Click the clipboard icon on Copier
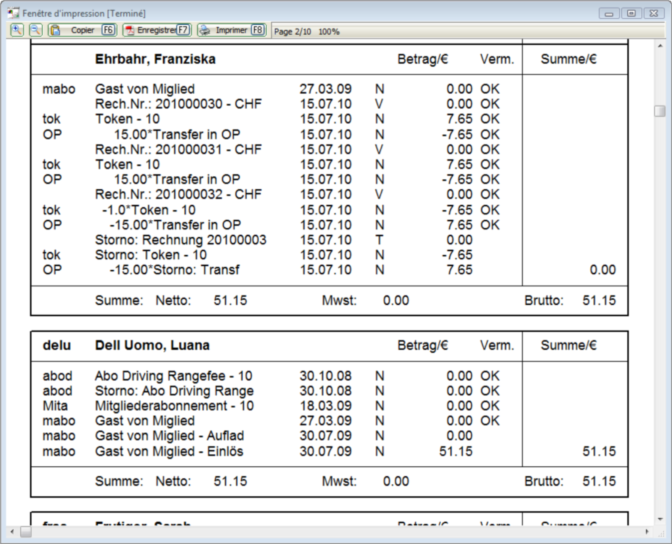 [x=55, y=30]
